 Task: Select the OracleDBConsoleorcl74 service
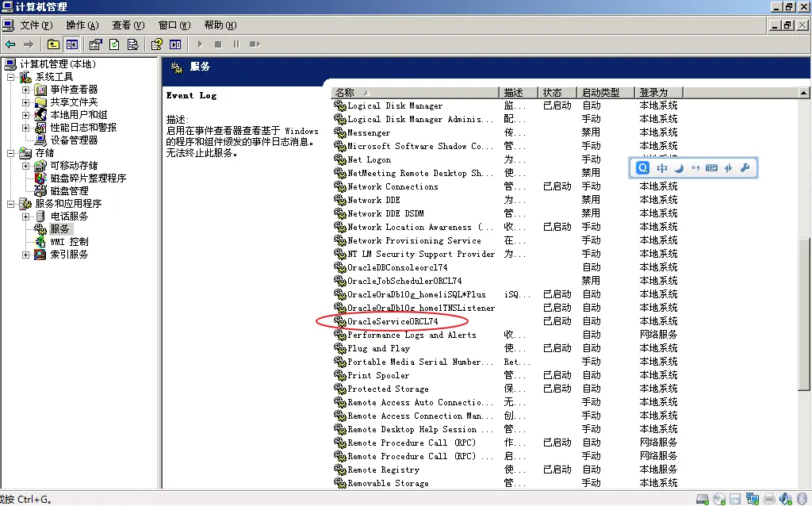point(397,268)
